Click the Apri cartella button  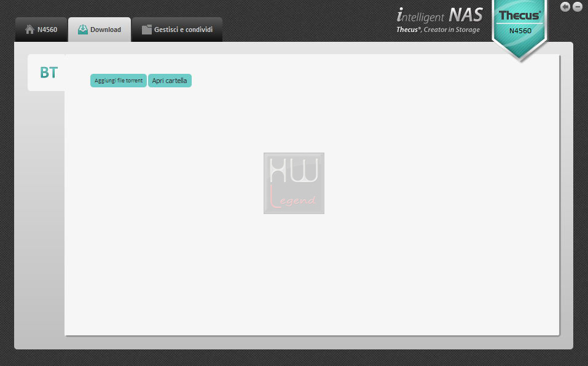(x=170, y=81)
